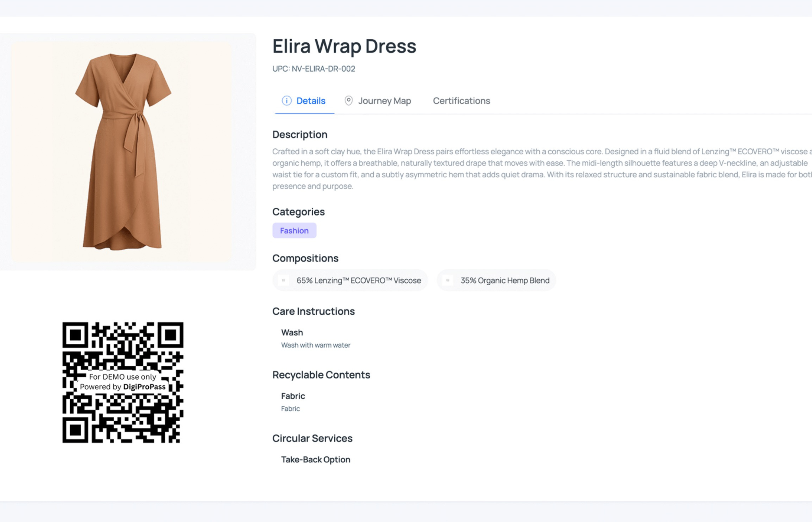
Task: Click the Circular Services heading
Action: (x=312, y=438)
